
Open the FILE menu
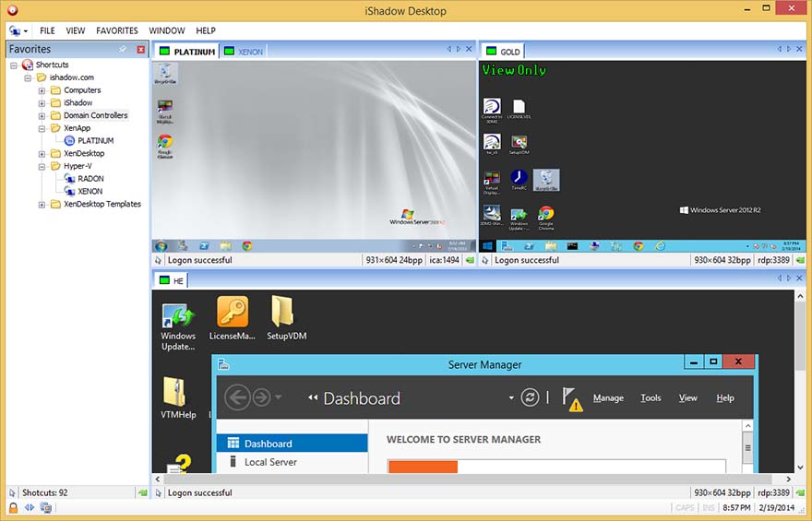tap(47, 31)
